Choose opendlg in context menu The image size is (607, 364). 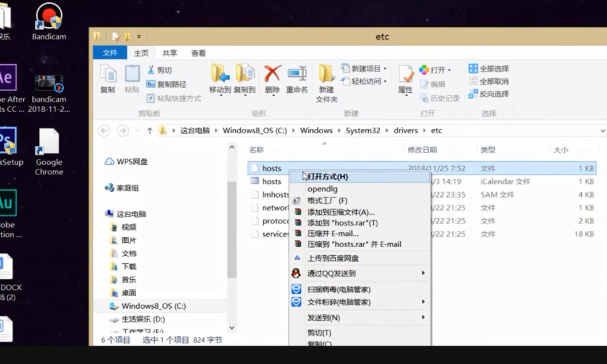pyautogui.click(x=360, y=189)
